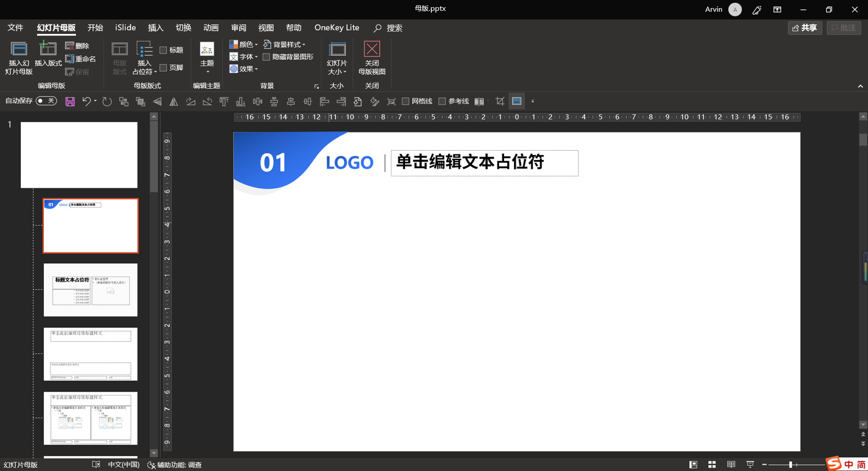This screenshot has height=471, width=868.
Task: Open Reading view from status bar
Action: click(x=731, y=464)
